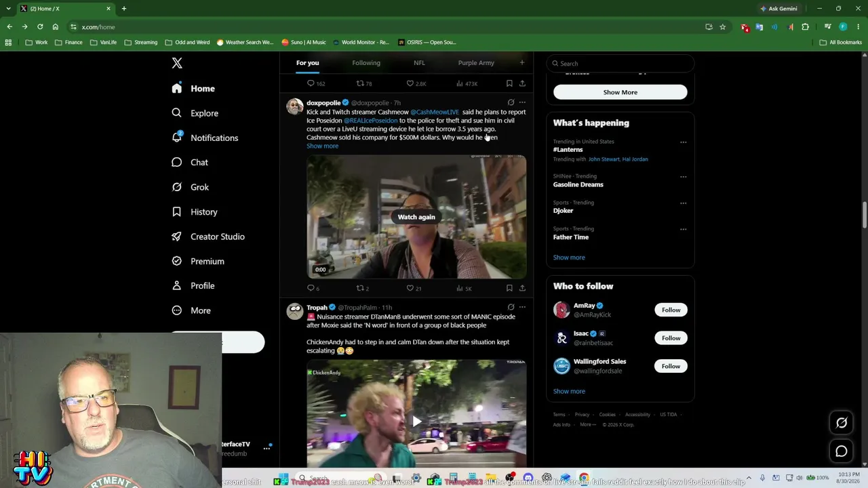Expand the footer More menu
868x488 pixels.
(587, 424)
